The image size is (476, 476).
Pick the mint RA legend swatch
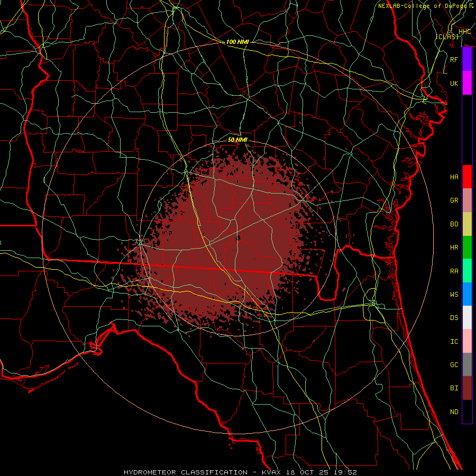pos(467,271)
